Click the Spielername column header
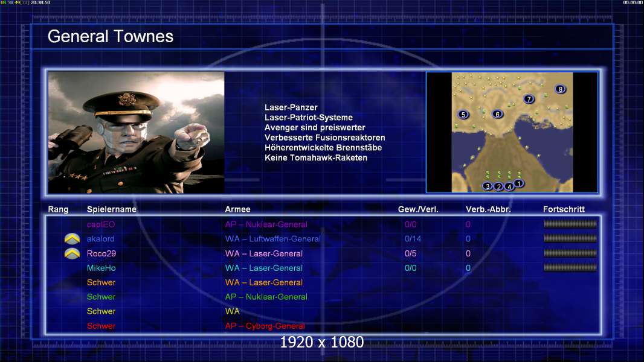 point(112,209)
